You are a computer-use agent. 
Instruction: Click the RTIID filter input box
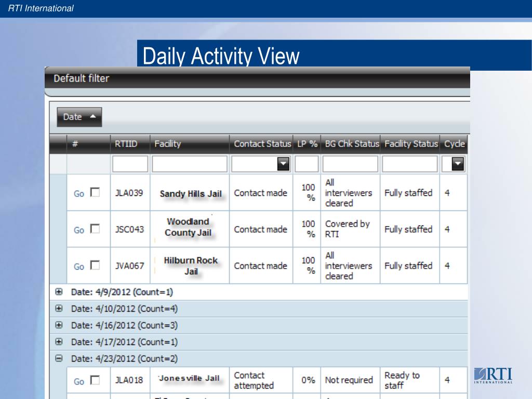130,164
